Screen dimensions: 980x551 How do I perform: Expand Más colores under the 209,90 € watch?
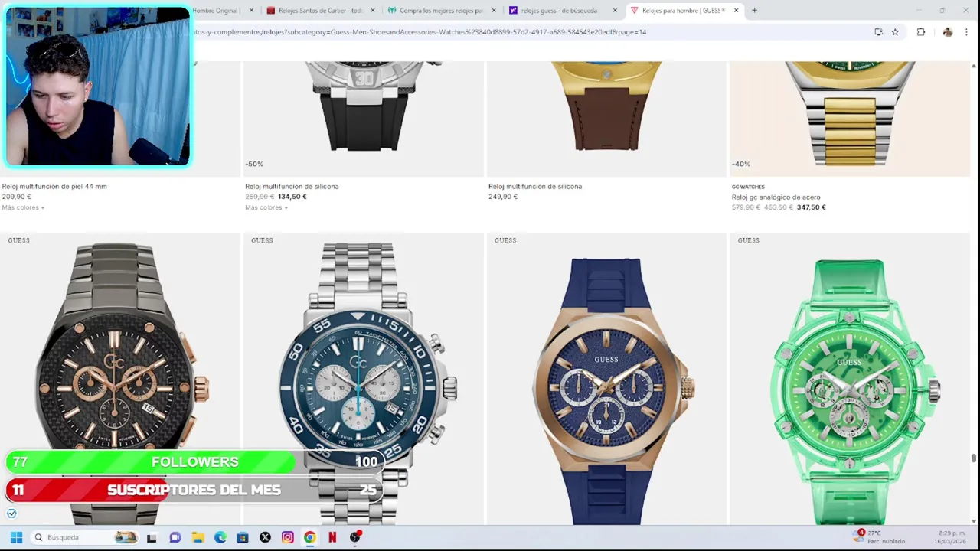(x=23, y=207)
